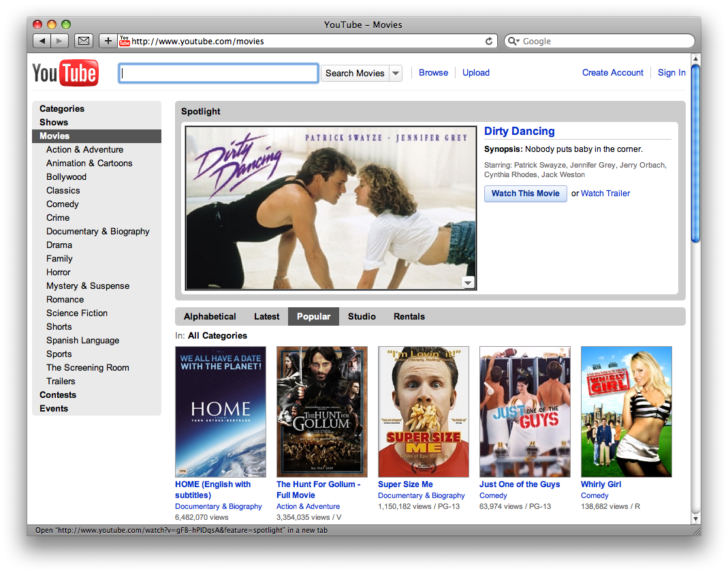Click Watch This Movie button

point(526,193)
